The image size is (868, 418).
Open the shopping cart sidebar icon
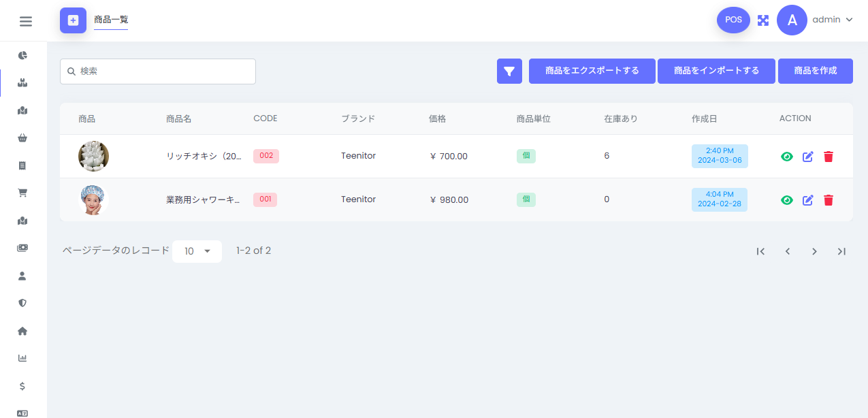[x=22, y=193]
